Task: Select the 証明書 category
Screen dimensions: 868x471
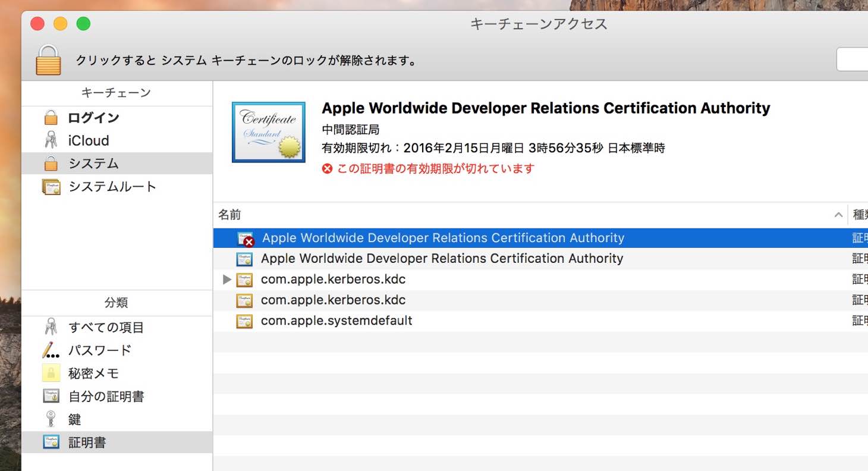Action: point(117,442)
